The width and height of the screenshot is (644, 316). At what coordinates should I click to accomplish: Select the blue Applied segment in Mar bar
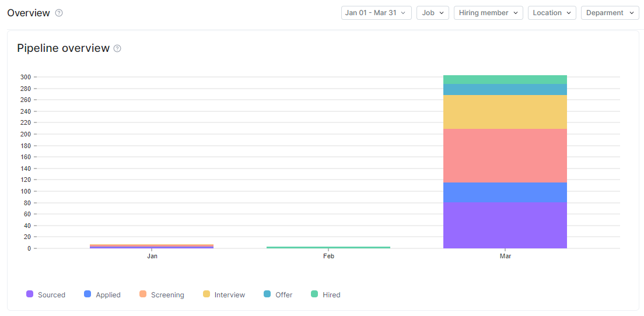(x=505, y=192)
